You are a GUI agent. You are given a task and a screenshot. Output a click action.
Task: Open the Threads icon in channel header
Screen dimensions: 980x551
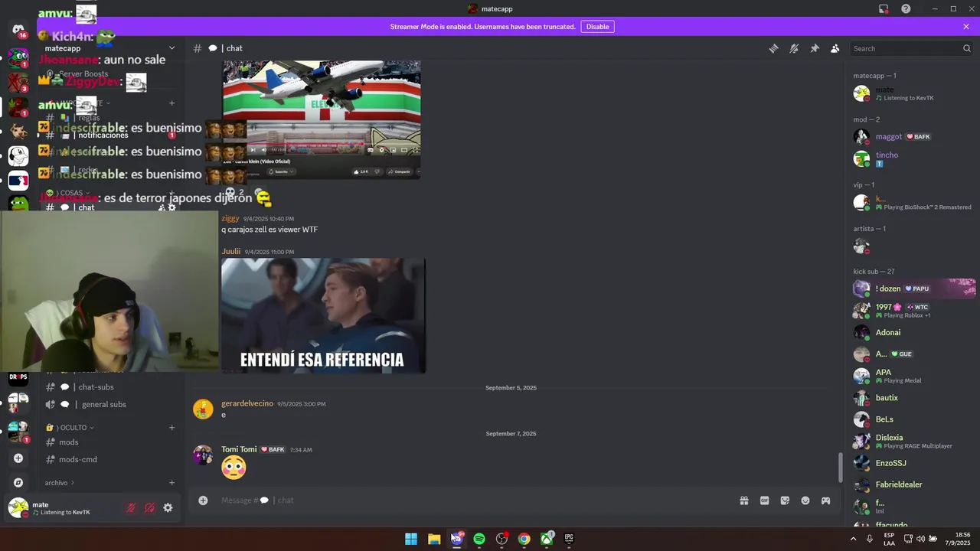pyautogui.click(x=773, y=48)
